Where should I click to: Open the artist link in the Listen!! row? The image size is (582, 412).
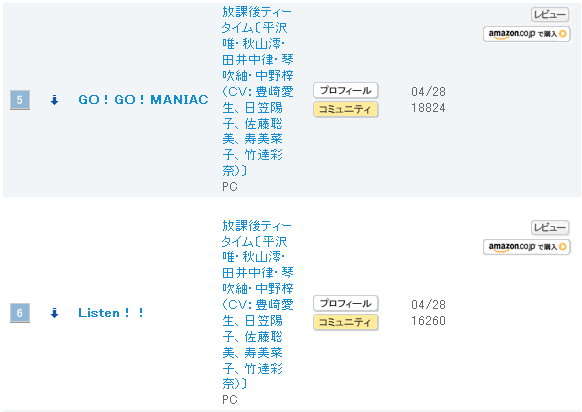coord(258,304)
